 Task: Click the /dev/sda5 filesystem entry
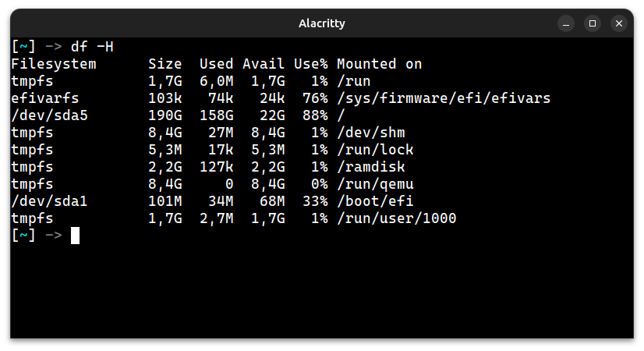(x=49, y=115)
